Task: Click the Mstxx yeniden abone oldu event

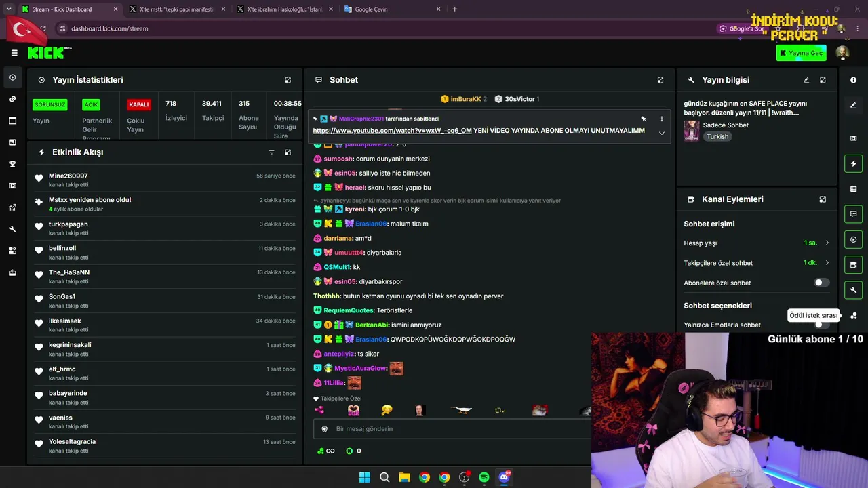Action: pos(165,204)
